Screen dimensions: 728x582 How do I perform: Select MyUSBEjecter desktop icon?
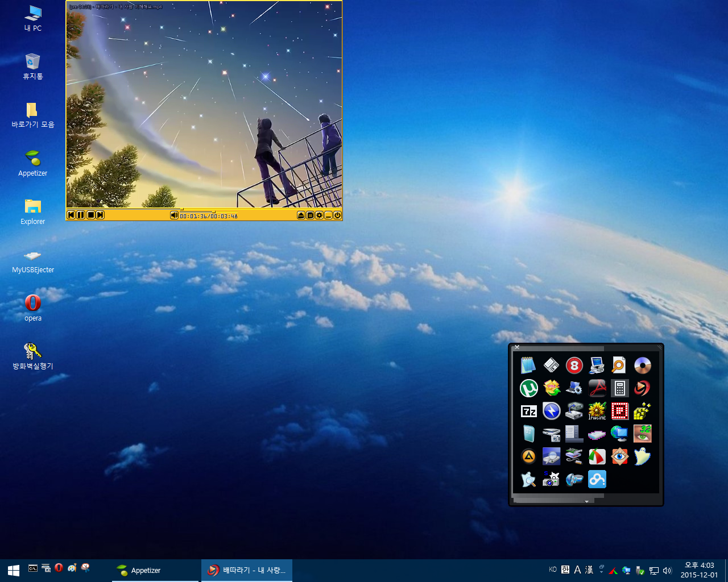click(32, 259)
